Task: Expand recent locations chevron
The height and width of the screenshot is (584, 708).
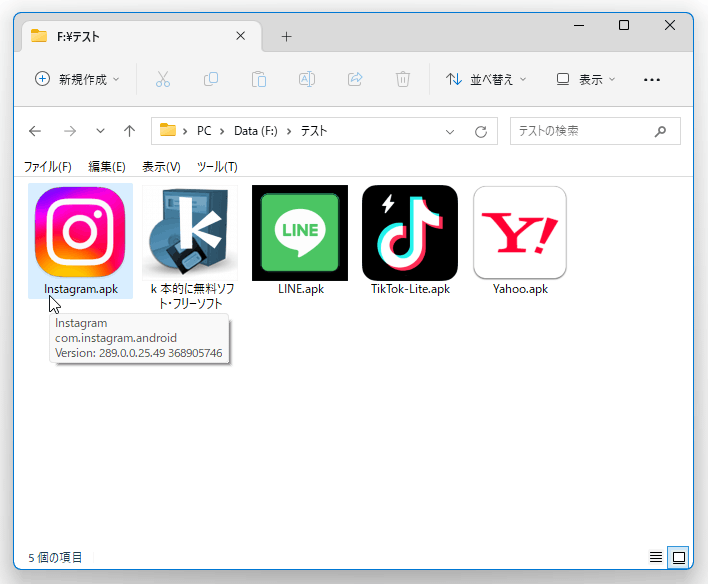Action: 100,131
